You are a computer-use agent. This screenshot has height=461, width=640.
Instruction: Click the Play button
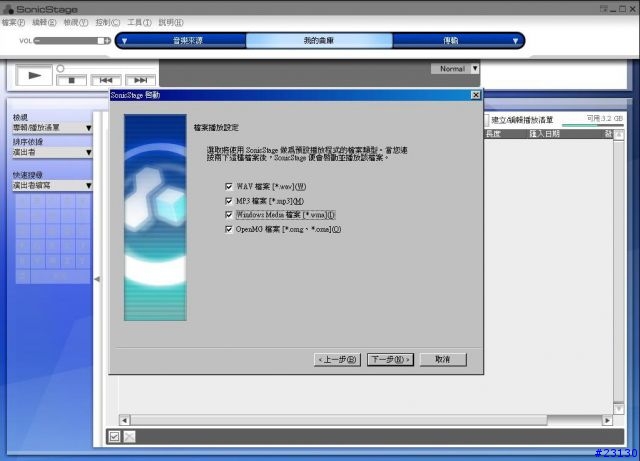pos(34,75)
